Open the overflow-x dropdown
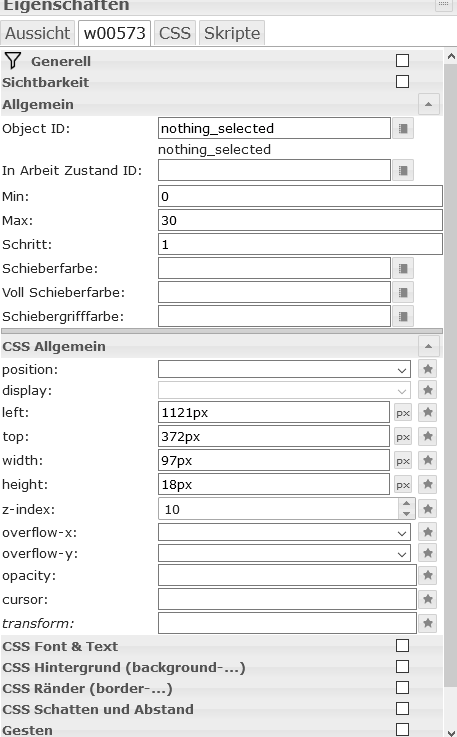This screenshot has height=737, width=457. [x=284, y=533]
